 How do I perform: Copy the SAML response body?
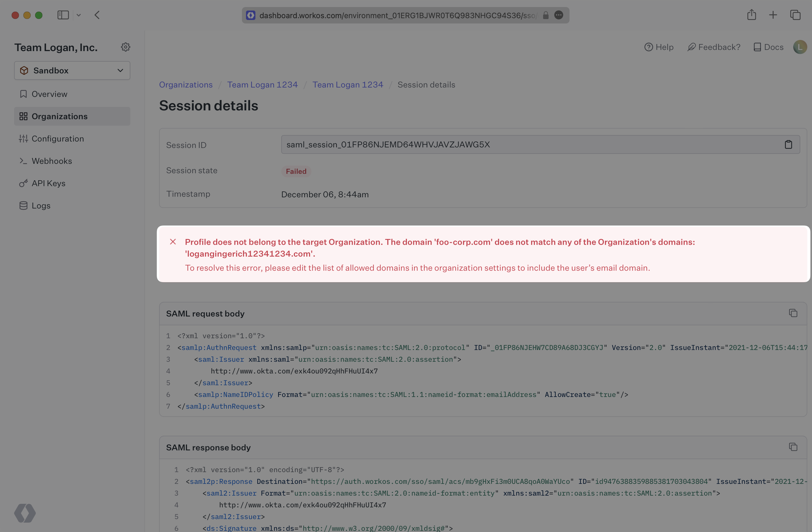[793, 447]
